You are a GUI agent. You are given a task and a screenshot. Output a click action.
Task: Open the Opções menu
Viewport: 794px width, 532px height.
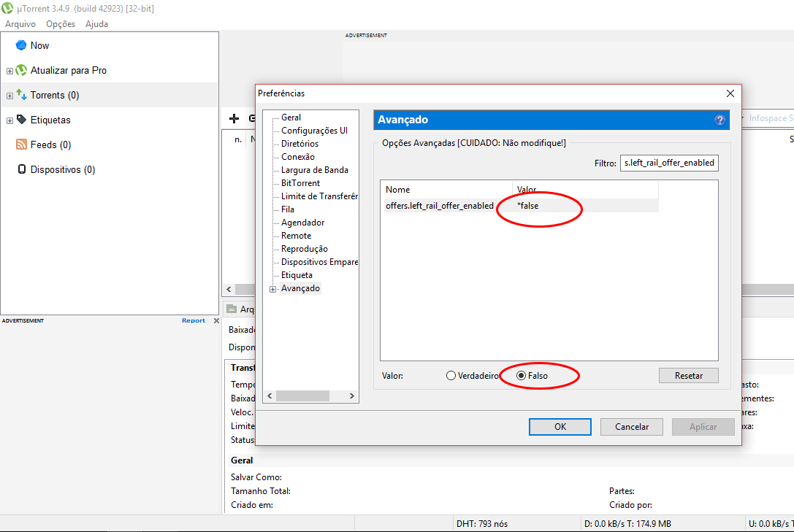(60, 24)
